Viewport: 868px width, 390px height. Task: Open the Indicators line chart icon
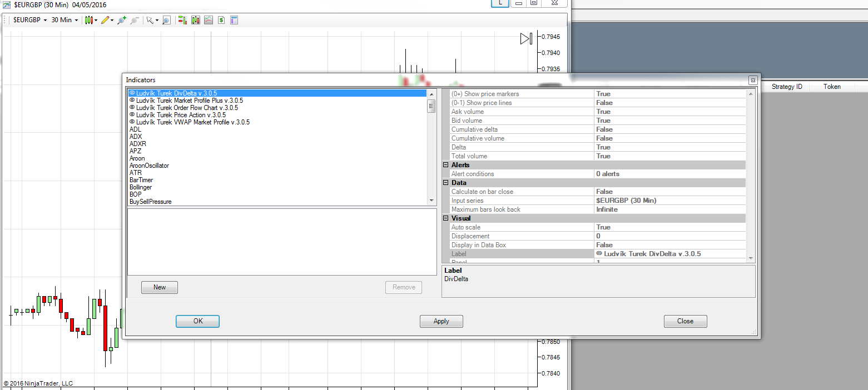pyautogui.click(x=209, y=20)
